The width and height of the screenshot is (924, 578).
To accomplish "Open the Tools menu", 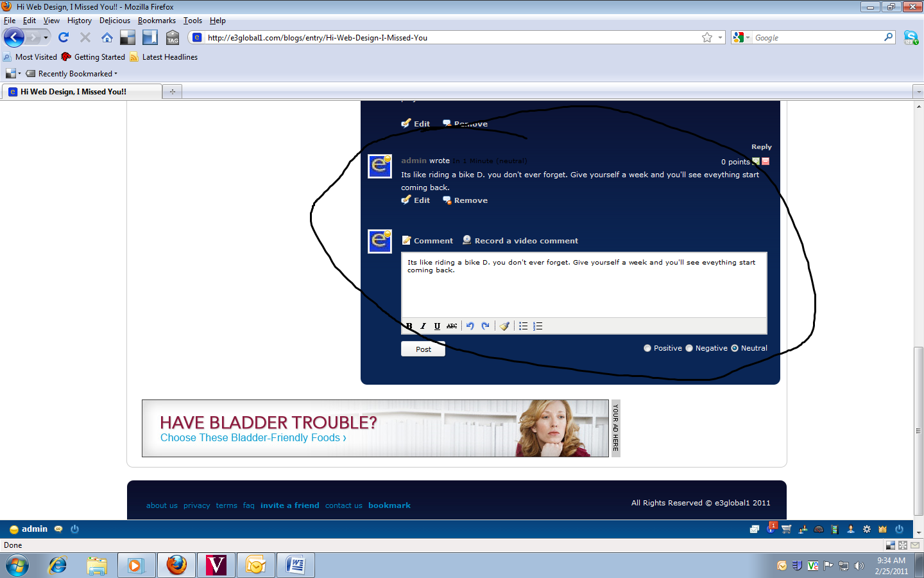I will [193, 21].
